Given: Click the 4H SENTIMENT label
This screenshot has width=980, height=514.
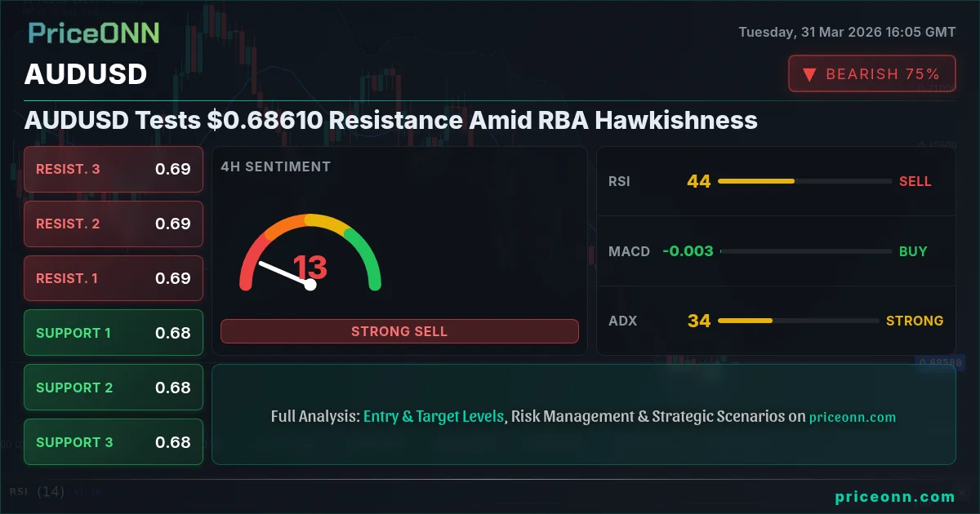Looking at the screenshot, I should pos(276,167).
